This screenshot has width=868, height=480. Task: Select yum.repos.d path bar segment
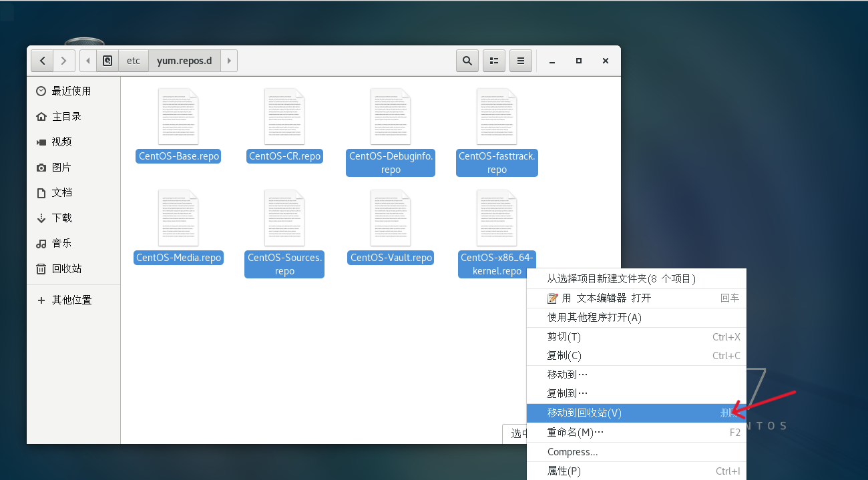pos(184,61)
